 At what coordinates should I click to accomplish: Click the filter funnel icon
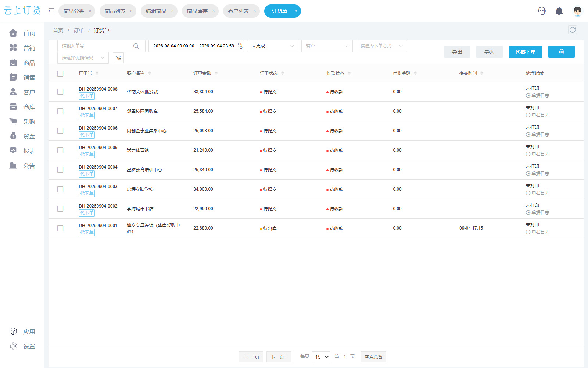tap(118, 58)
